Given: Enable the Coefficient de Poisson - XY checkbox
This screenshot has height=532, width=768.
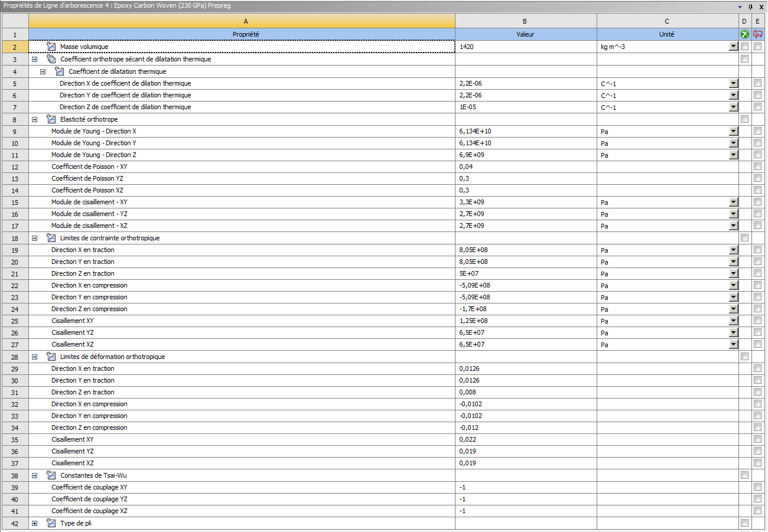Looking at the screenshot, I should (757, 167).
